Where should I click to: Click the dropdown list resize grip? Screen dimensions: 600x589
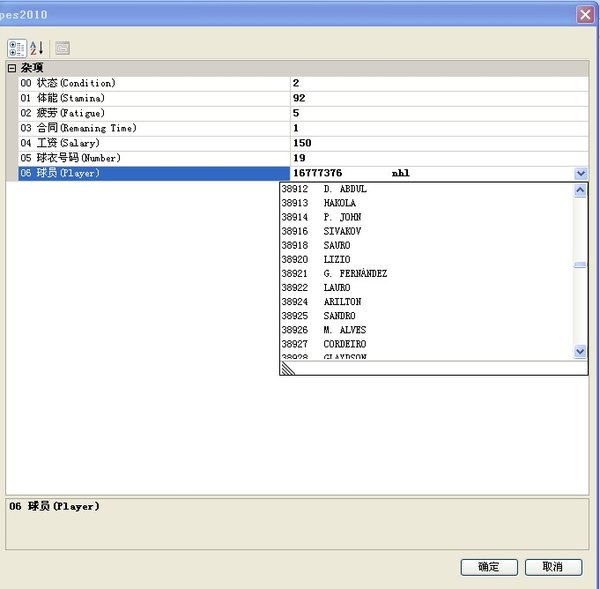(288, 369)
